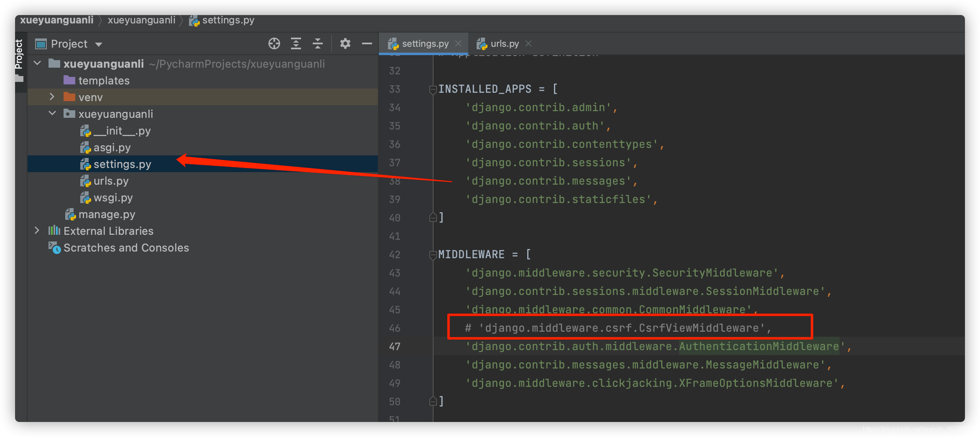Click the Collapse All icon in Project panel
980x437 pixels.
pos(318,43)
